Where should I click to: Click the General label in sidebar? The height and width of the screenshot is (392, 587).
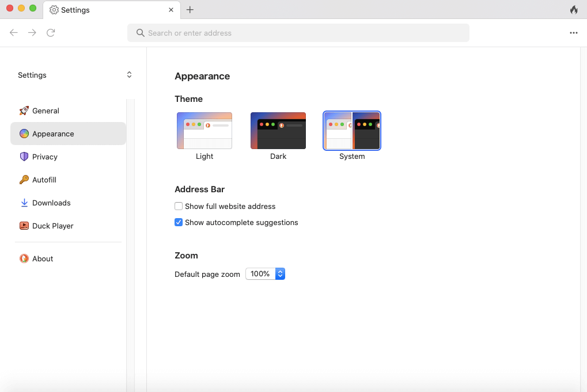[46, 111]
